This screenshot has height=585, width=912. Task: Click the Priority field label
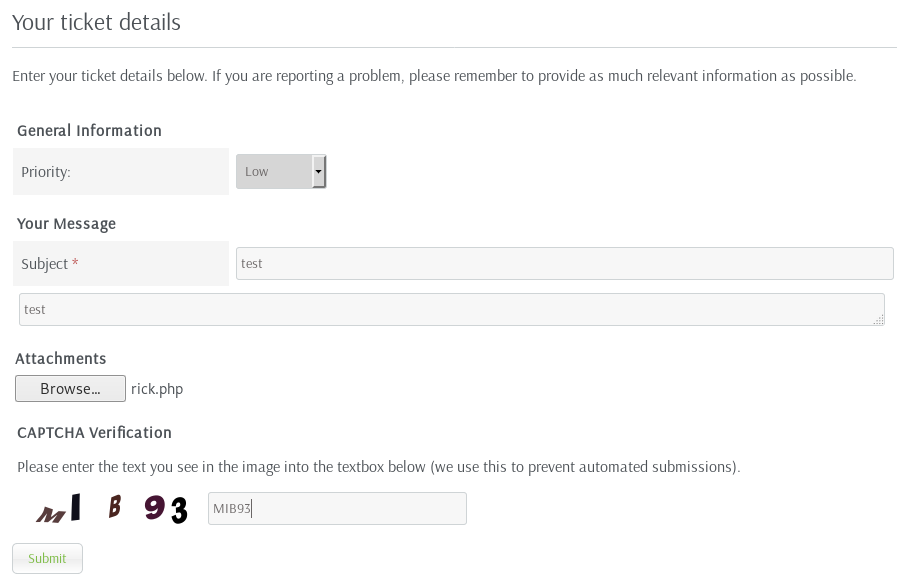(x=46, y=172)
